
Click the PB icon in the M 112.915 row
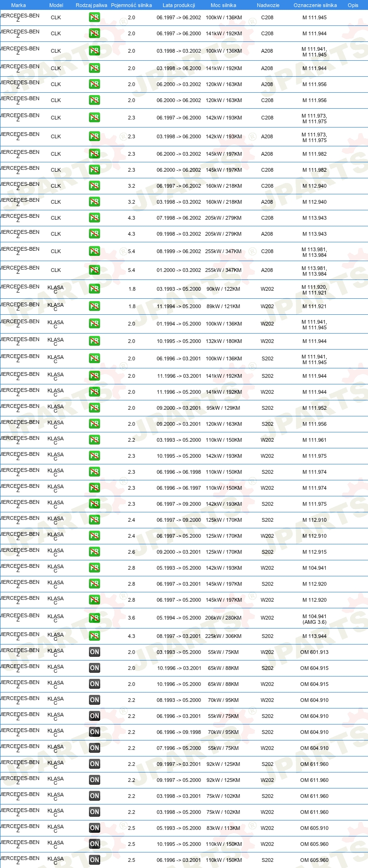pyautogui.click(x=95, y=552)
